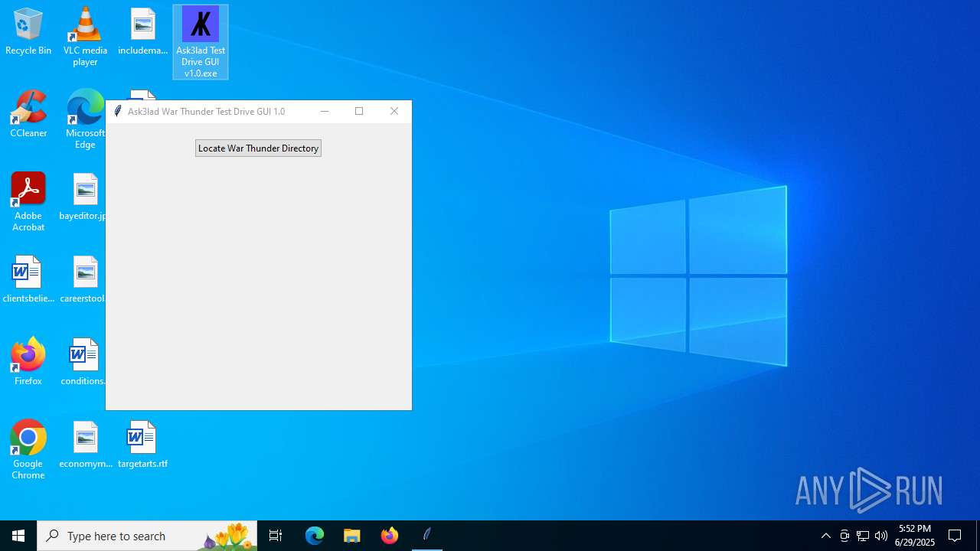Select the VLC media player shortcut
980x551 pixels.
(x=85, y=36)
